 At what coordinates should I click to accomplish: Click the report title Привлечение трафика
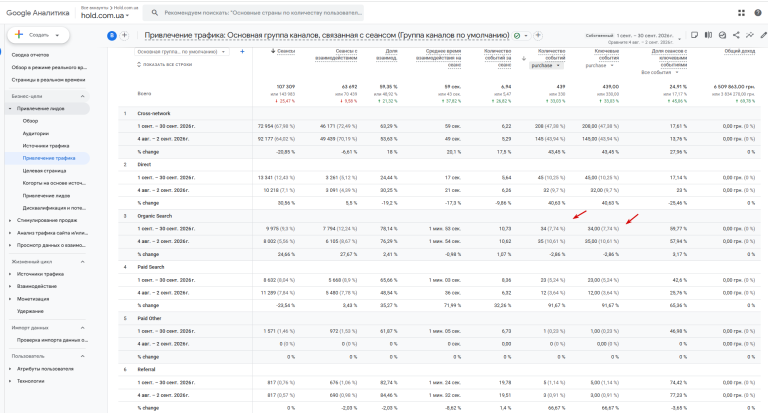point(327,35)
